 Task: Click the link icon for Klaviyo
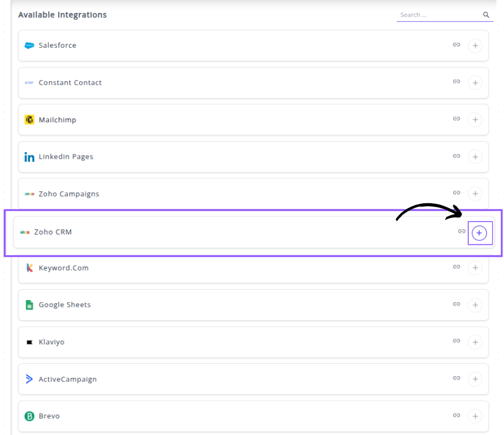click(x=456, y=341)
